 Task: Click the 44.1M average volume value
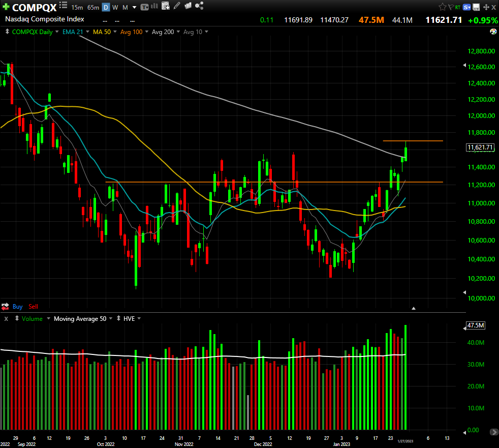(x=402, y=20)
